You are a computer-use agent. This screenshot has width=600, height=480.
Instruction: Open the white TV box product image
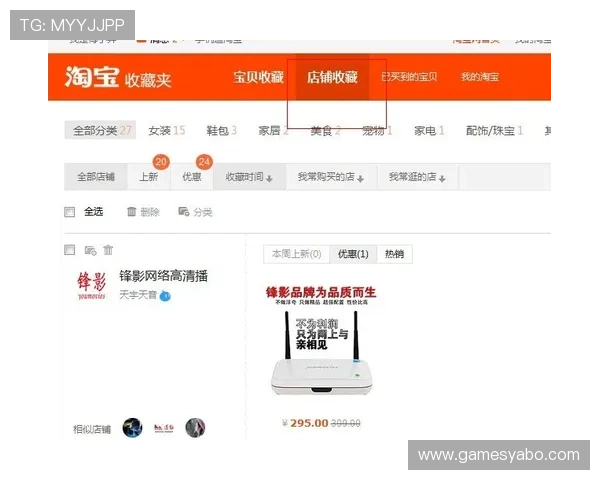(321, 341)
